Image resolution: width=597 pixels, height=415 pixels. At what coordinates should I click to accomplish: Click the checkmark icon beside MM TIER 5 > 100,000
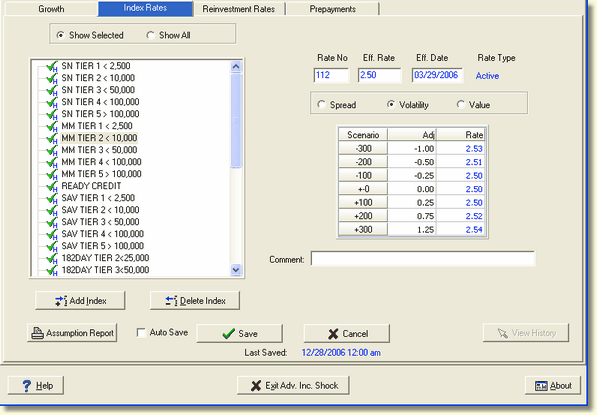click(52, 175)
